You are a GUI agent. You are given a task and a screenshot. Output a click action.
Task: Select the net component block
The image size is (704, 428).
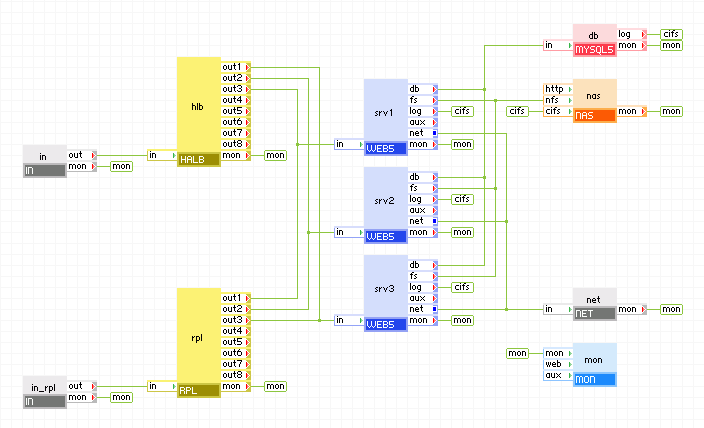click(x=594, y=297)
